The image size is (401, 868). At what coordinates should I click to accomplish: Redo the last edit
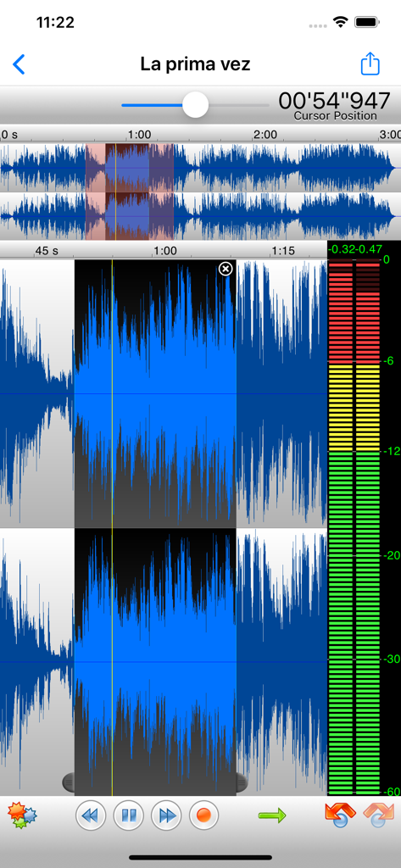pyautogui.click(x=378, y=815)
